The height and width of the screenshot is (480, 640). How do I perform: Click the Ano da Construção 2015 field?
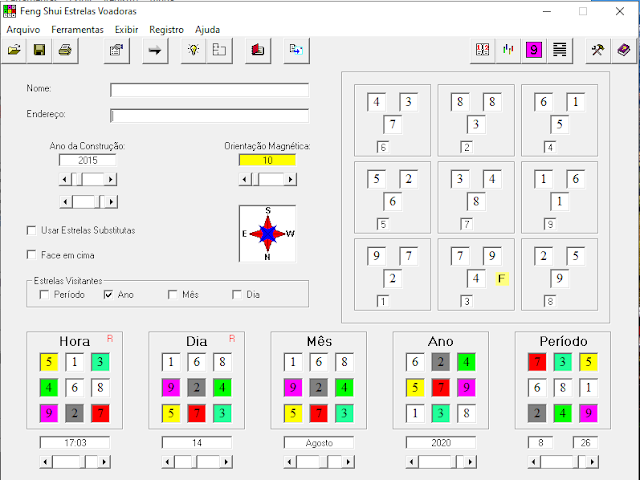point(87,160)
